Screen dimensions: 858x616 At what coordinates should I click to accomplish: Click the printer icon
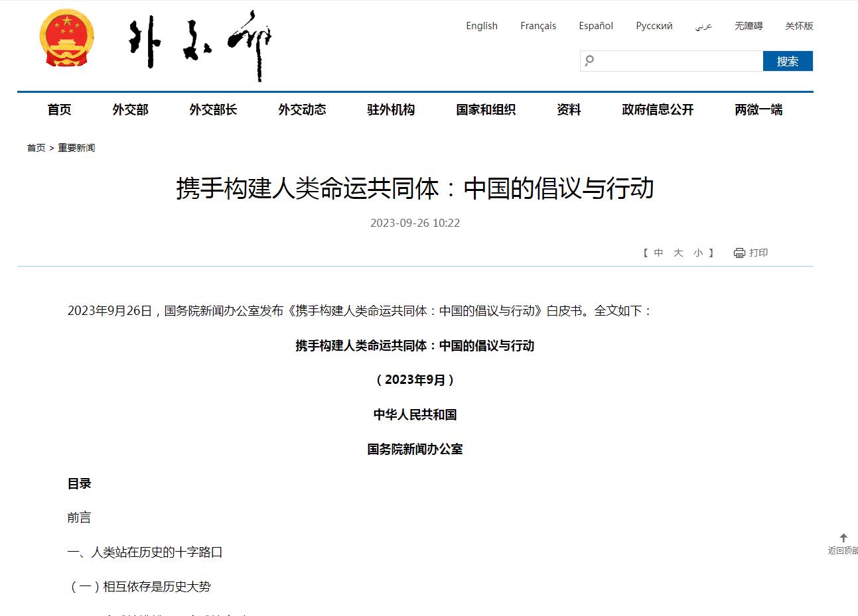click(739, 253)
